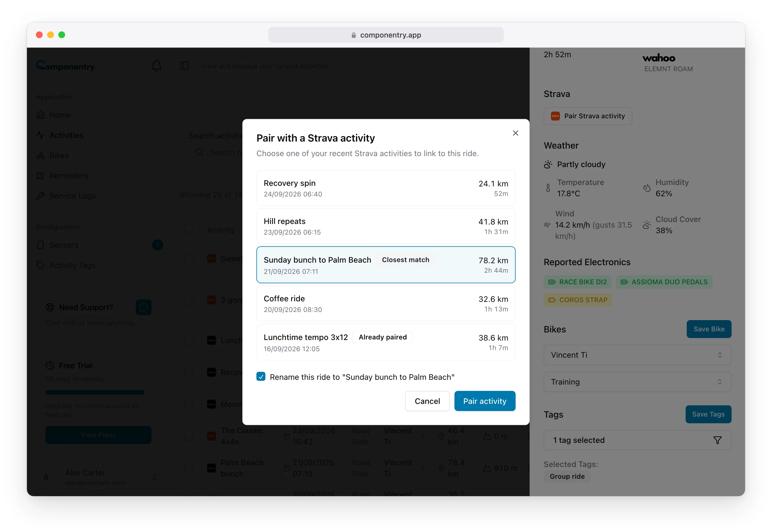Click the Componentry logo
This screenshot has width=772, height=532.
(65, 66)
